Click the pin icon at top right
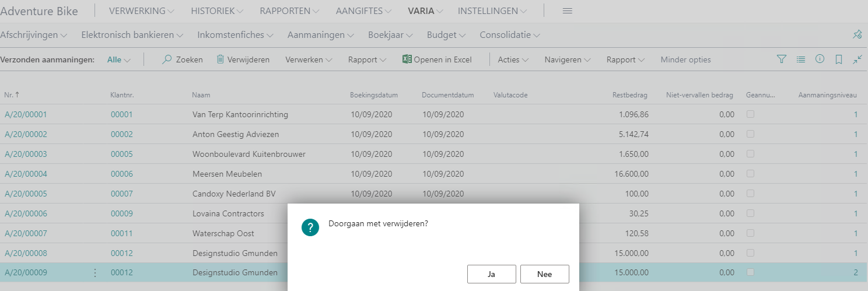The height and width of the screenshot is (291, 868). click(857, 35)
